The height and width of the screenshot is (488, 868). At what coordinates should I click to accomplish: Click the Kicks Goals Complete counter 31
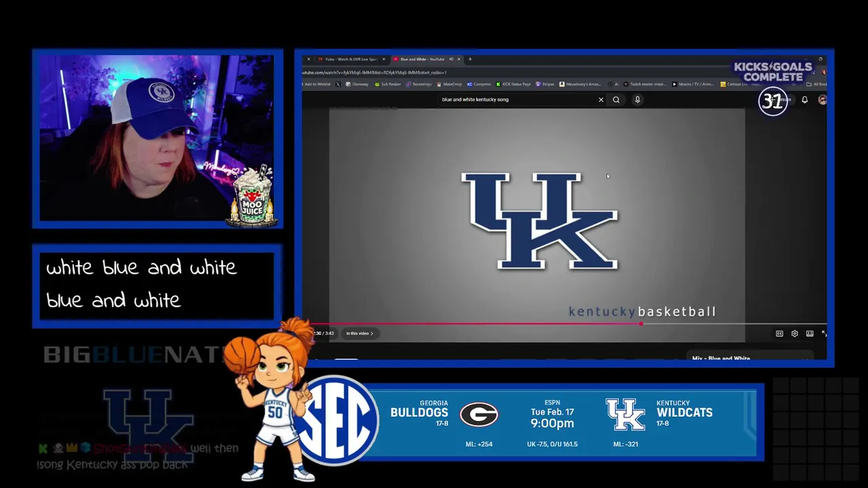773,102
